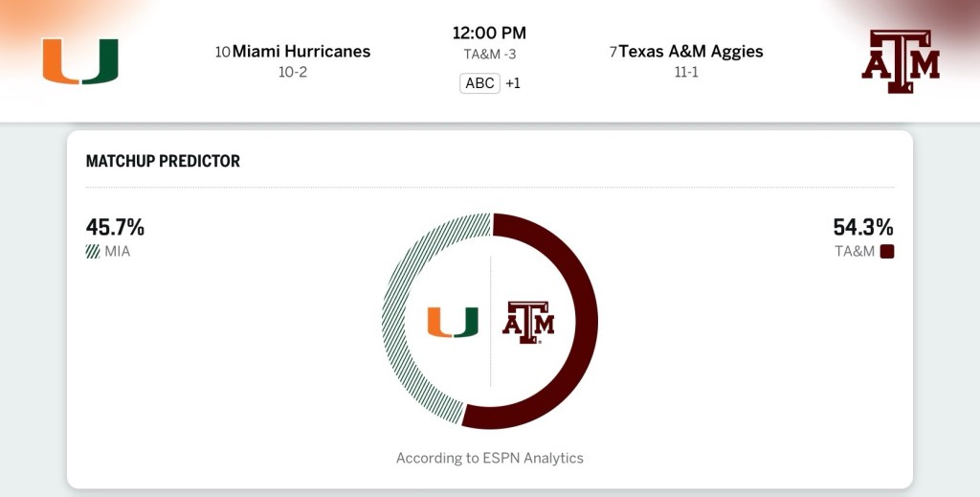Click the Miami Hurricanes logo in header
980x497 pixels.
click(79, 61)
